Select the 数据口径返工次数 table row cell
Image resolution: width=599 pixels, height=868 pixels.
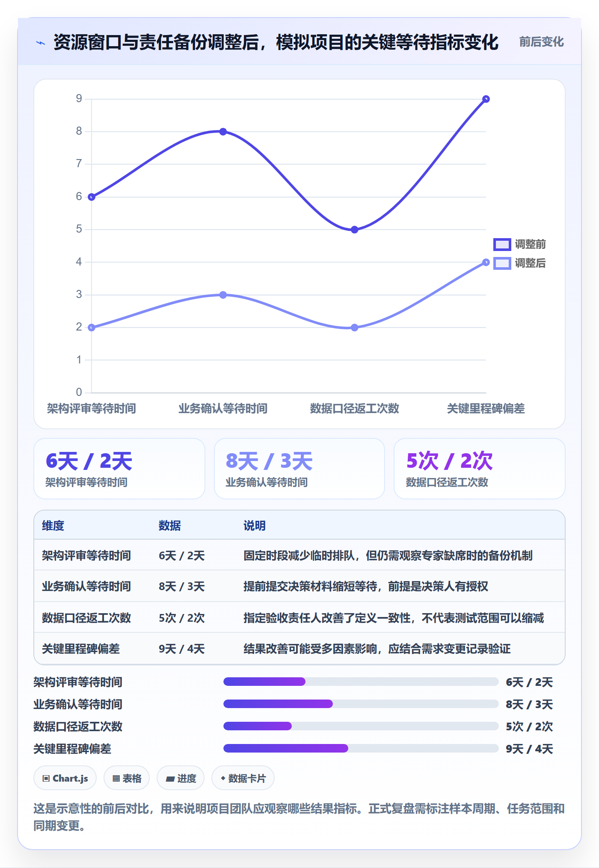[x=86, y=618]
